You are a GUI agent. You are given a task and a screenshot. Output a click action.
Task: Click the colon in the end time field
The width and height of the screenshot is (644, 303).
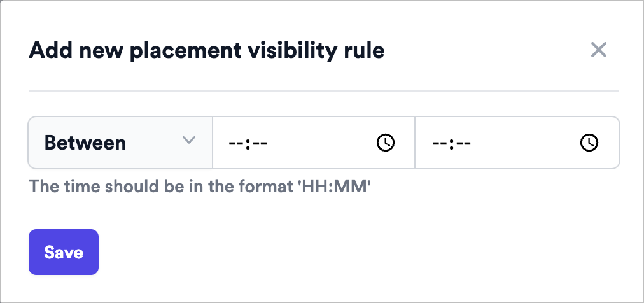451,144
